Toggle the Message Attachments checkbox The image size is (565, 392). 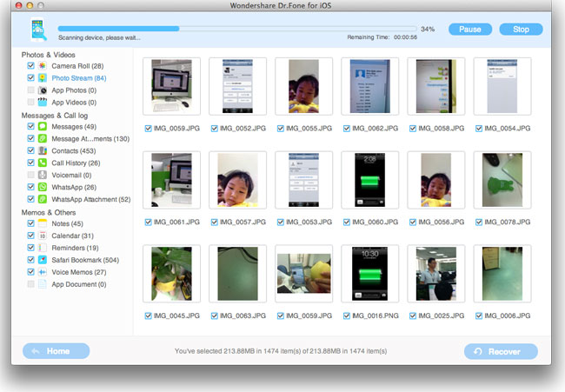pyautogui.click(x=31, y=138)
